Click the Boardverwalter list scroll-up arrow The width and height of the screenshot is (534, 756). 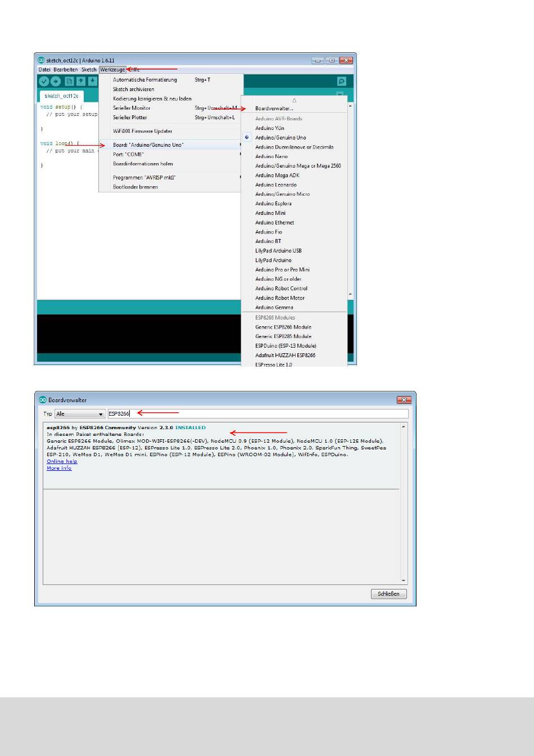pyautogui.click(x=404, y=428)
